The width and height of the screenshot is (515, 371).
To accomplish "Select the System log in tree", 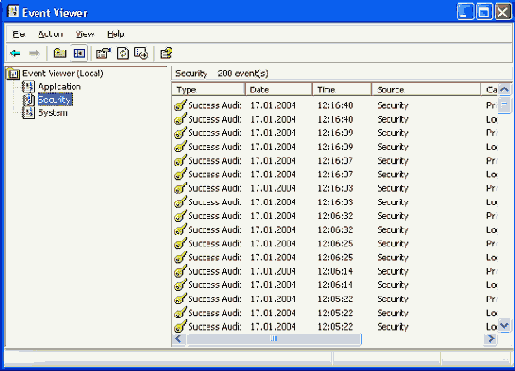I will point(53,113).
